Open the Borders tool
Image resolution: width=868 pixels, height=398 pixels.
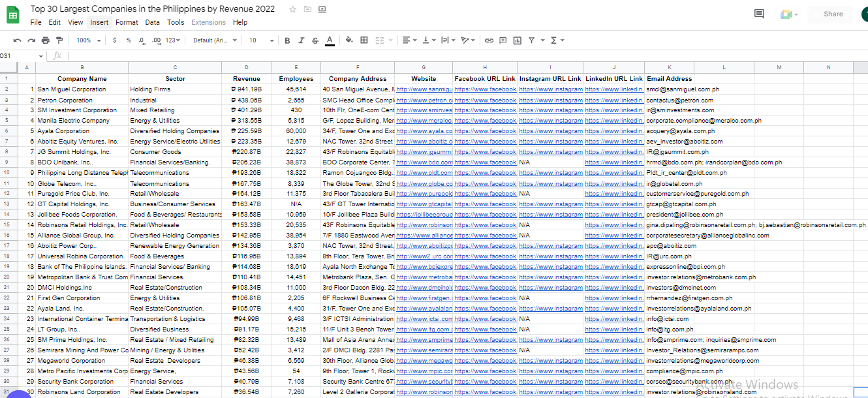(x=364, y=40)
